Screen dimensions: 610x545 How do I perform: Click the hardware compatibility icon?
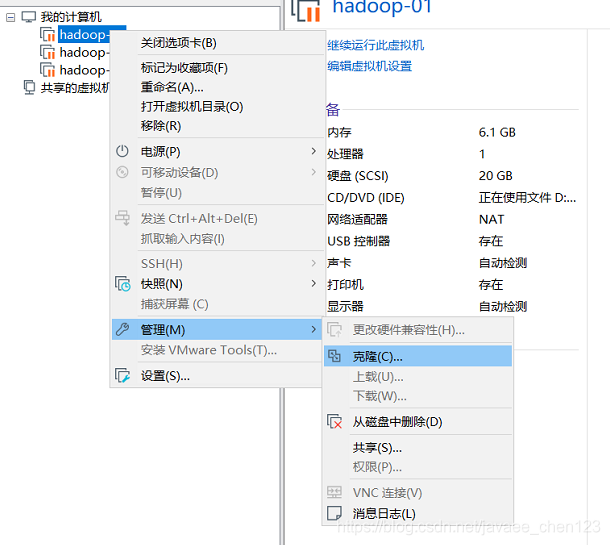[x=335, y=330]
